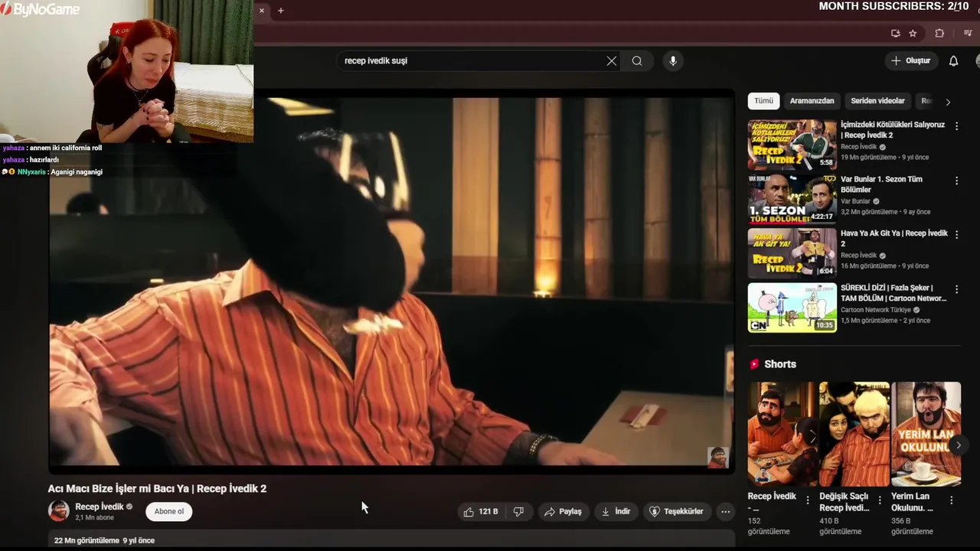
Task: Click the install app icon in address bar
Action: [x=895, y=33]
